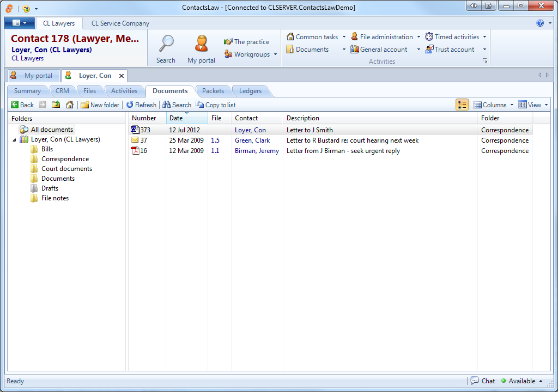This screenshot has width=558, height=392.
Task: Expand the General account dropdown arrow
Action: pos(418,49)
